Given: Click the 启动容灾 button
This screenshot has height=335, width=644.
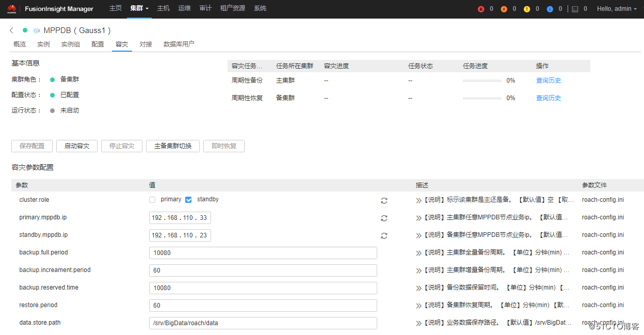Looking at the screenshot, I should [x=77, y=146].
